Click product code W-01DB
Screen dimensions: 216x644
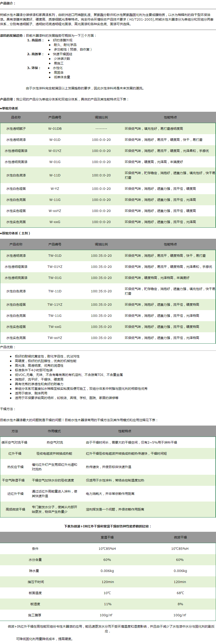pyautogui.click(x=55, y=129)
